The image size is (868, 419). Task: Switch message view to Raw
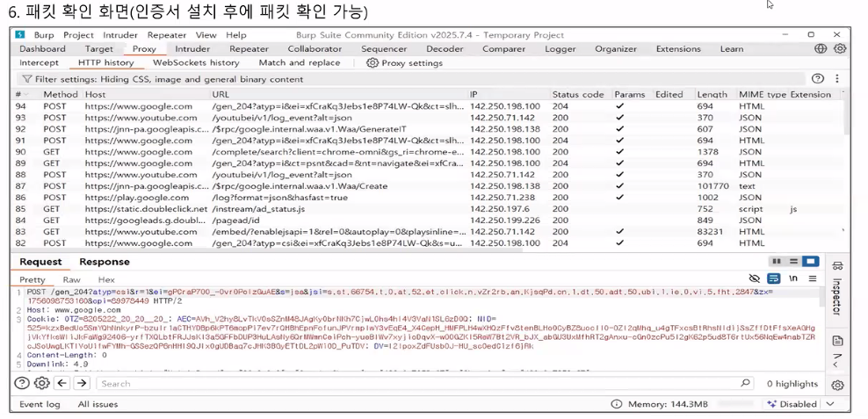[71, 279]
